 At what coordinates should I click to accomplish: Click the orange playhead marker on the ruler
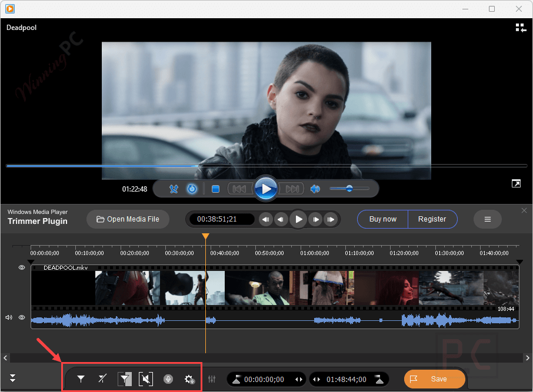pyautogui.click(x=205, y=236)
